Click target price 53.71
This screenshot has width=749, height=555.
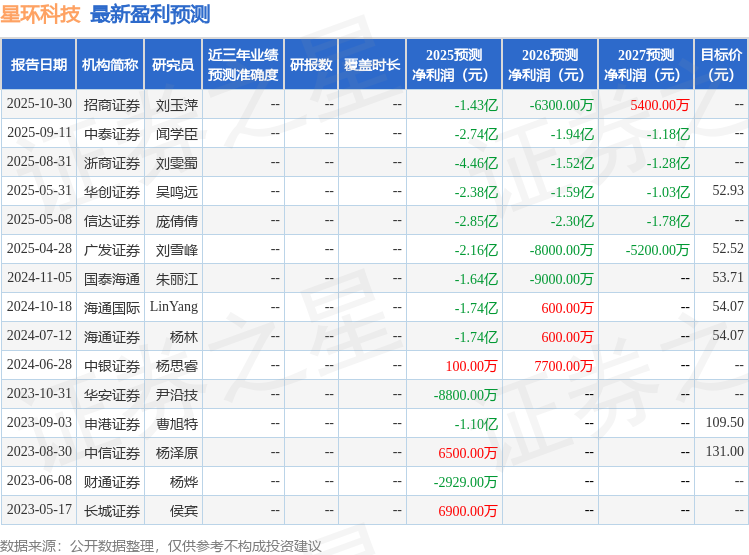pos(728,278)
